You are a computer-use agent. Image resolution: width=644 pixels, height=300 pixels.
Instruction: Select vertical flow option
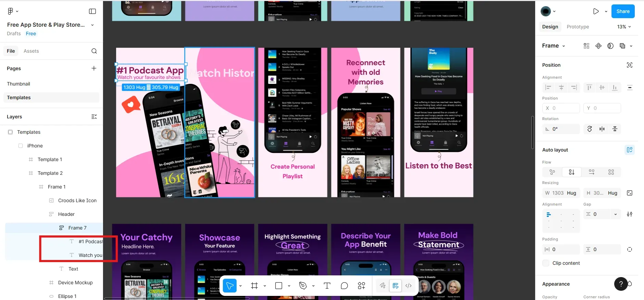tap(572, 172)
